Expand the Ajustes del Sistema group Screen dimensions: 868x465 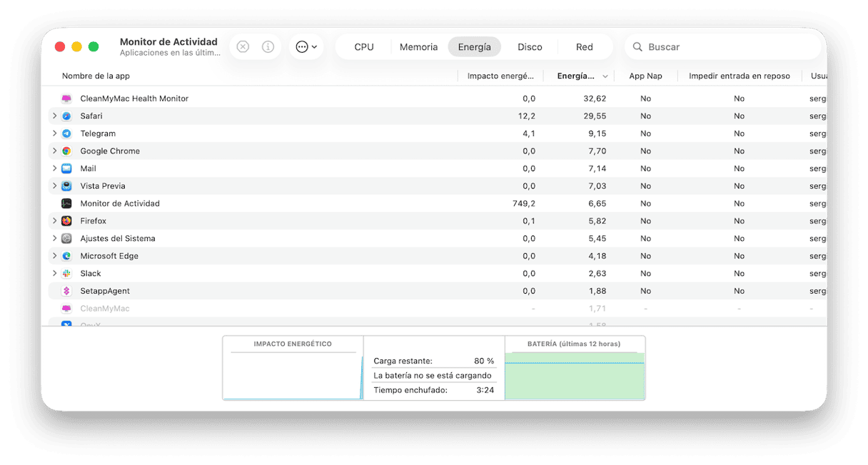54,238
